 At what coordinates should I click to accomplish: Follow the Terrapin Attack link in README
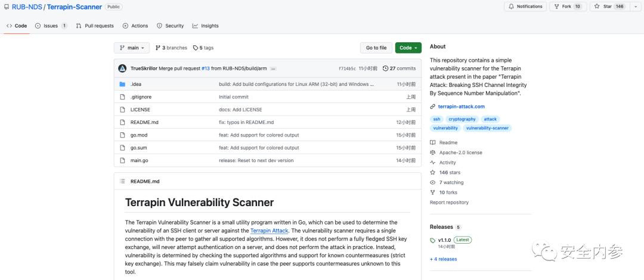point(269,231)
